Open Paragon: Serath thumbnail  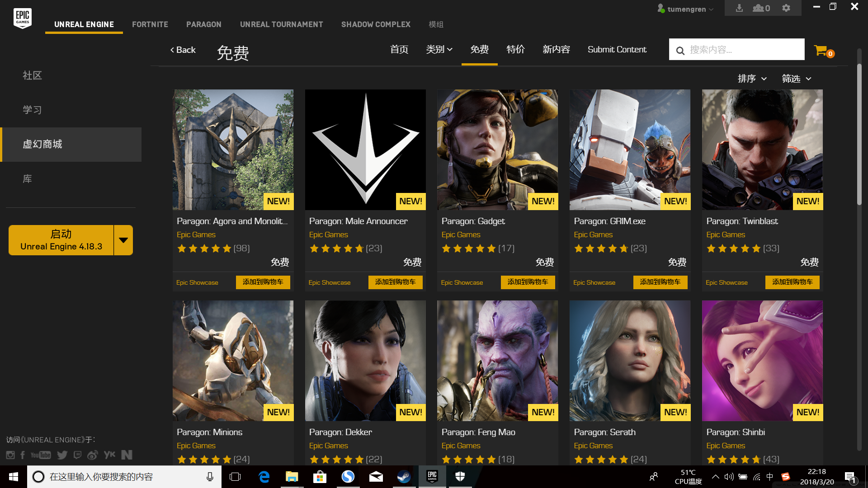click(630, 361)
